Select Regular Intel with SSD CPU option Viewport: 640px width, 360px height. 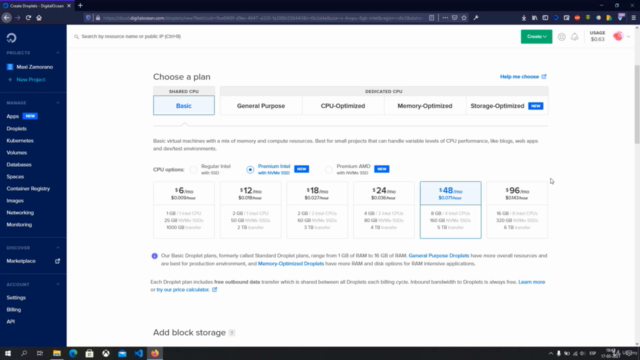193,169
